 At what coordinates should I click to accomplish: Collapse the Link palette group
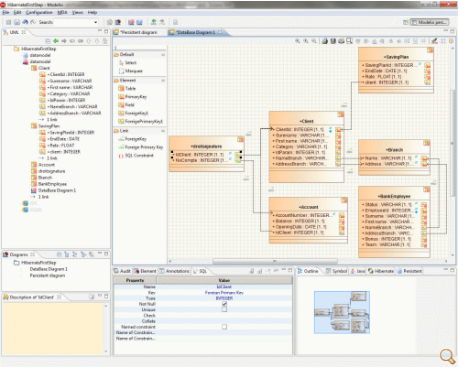163,131
